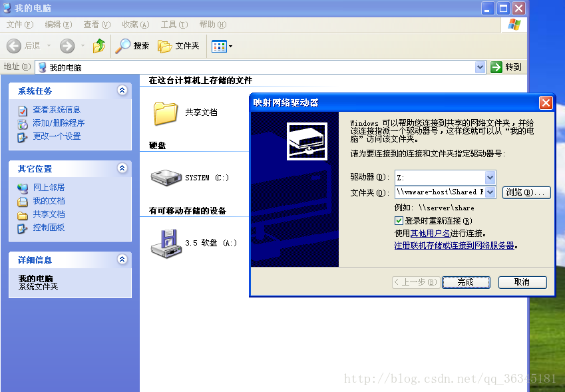Open 控制面板 in sidebar
The image size is (565, 392).
tap(49, 228)
